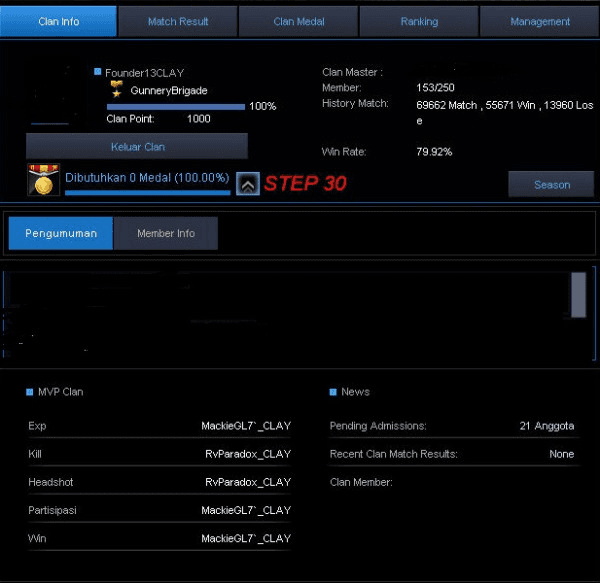
Task: Select the Exp MVP player name
Action: [245, 426]
